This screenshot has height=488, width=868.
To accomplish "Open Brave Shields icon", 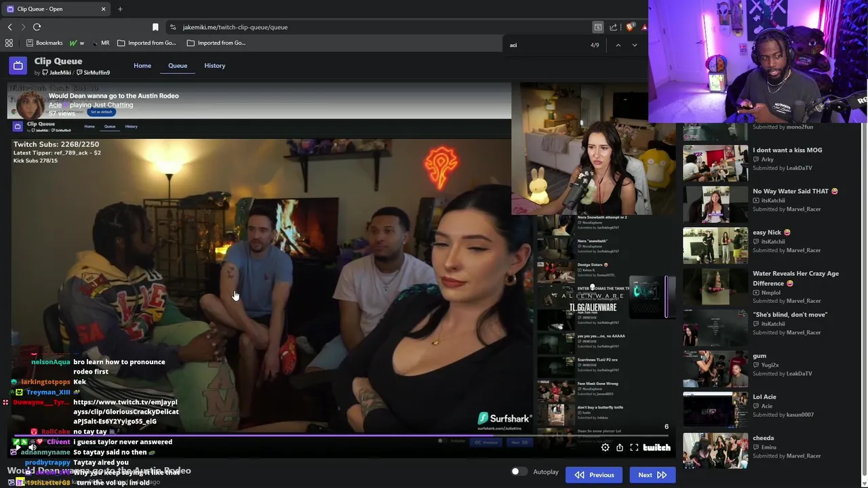I will coord(630,27).
